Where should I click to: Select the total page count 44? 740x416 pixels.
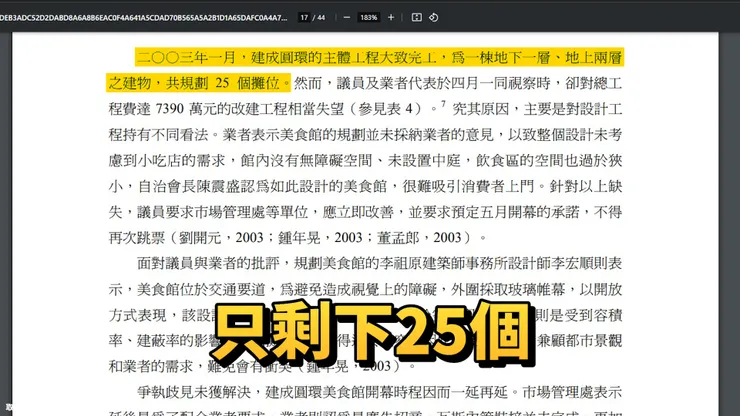coord(321,17)
